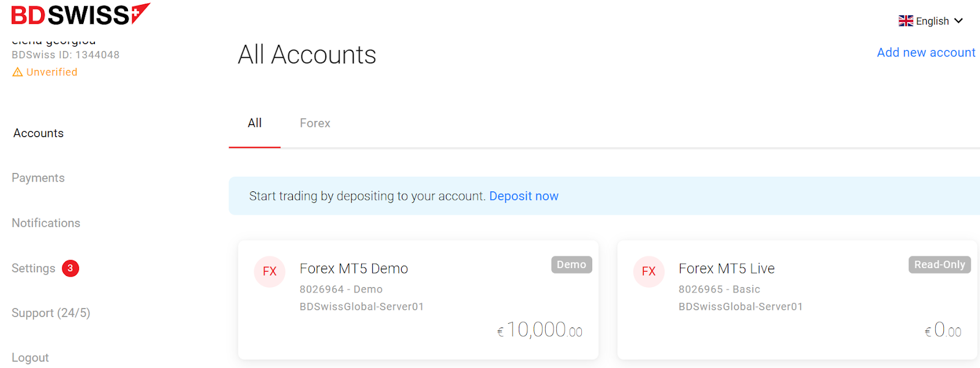Click the Read-Only badge on the live account
Image resolution: width=980 pixels, height=368 pixels.
point(939,264)
